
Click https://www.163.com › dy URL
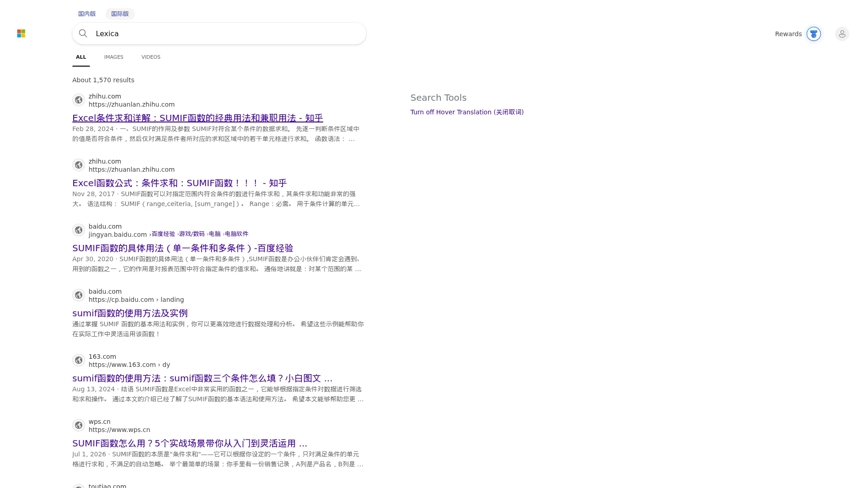tap(129, 365)
